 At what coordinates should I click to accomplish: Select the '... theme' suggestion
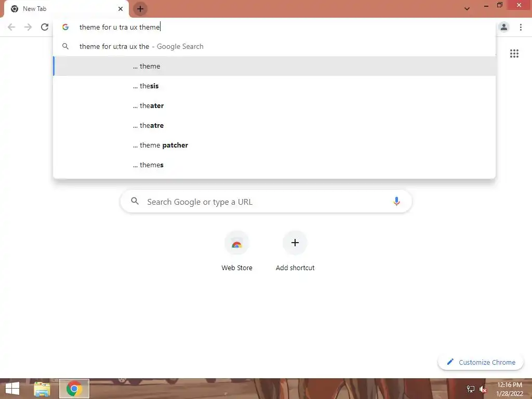tap(274, 66)
